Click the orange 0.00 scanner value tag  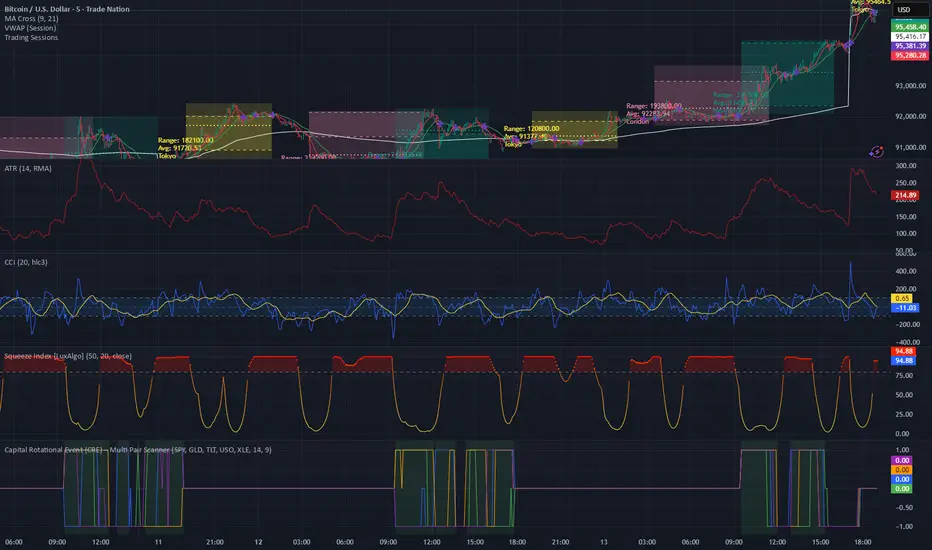coord(902,470)
